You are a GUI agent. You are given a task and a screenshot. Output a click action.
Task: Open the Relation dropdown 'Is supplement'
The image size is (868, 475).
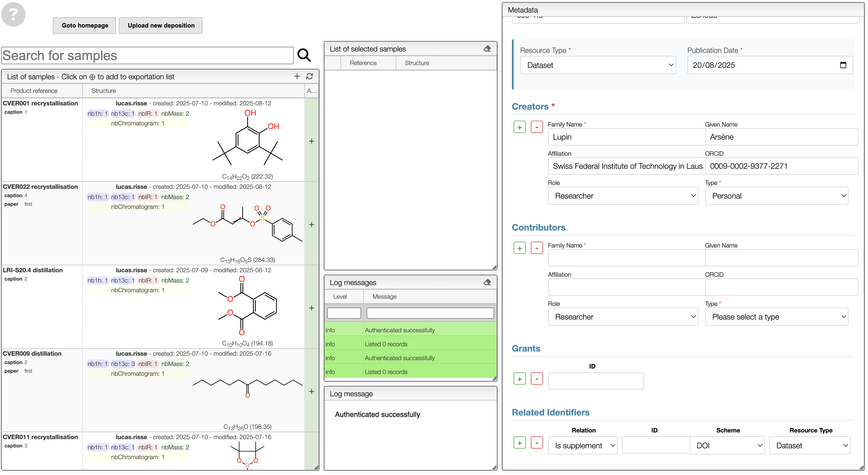tap(583, 446)
